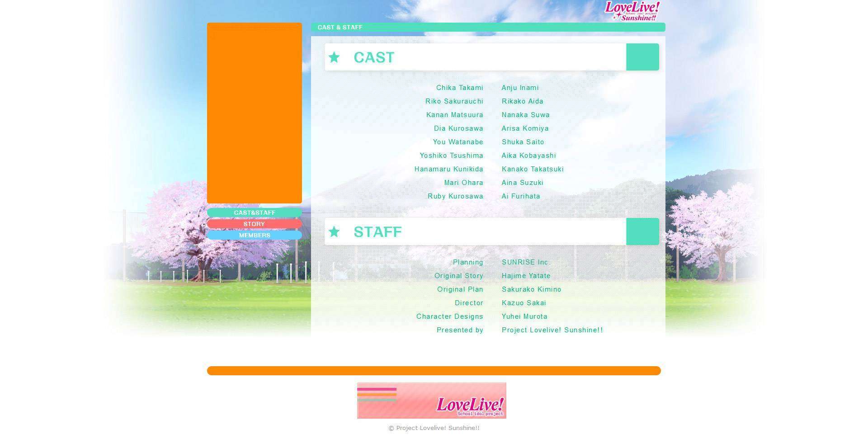The image size is (868, 439).
Task: Select character name Chika Takami
Action: click(x=459, y=88)
